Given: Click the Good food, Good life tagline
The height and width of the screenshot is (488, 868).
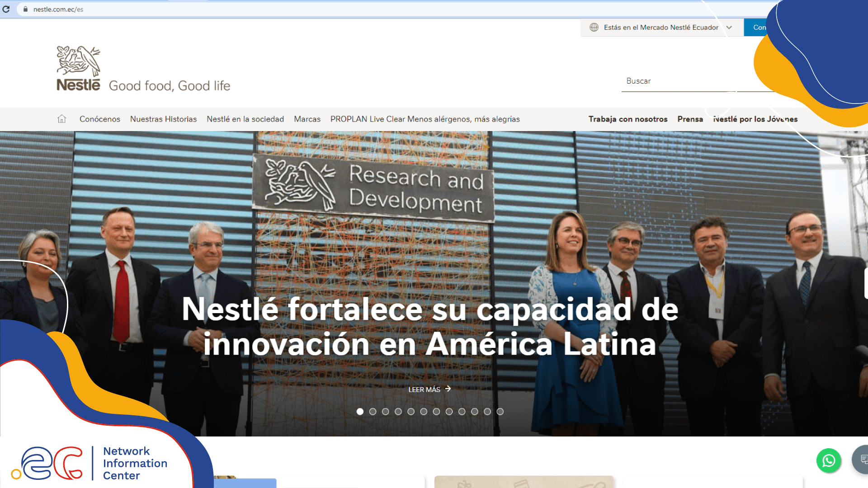Looking at the screenshot, I should 170,86.
